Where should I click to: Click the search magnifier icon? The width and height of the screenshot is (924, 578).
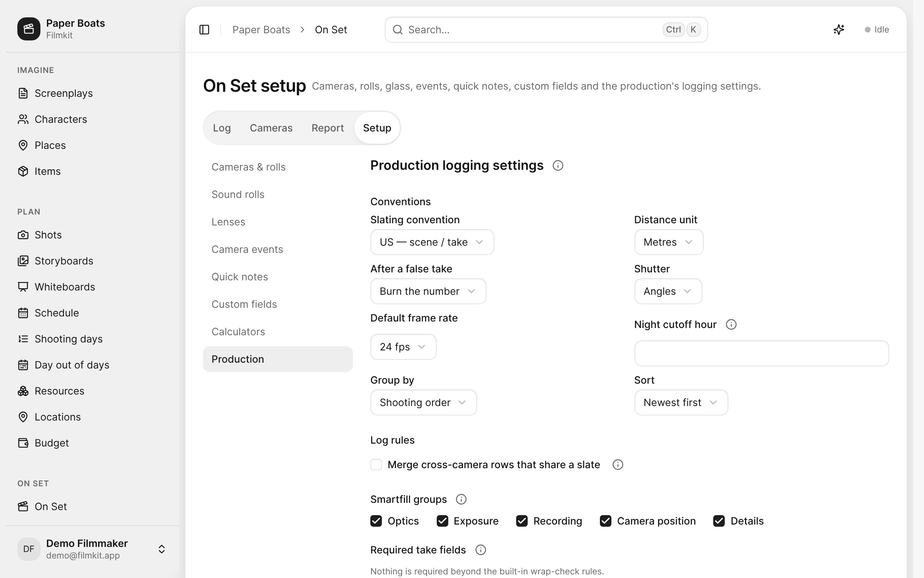397,29
